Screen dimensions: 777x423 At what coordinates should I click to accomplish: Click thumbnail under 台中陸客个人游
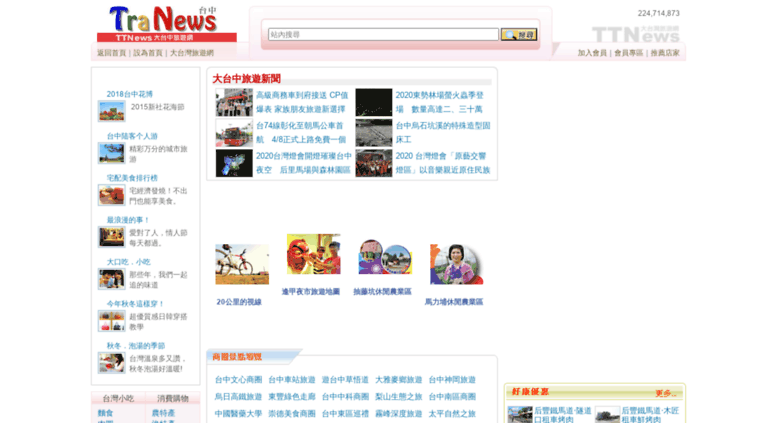111,153
